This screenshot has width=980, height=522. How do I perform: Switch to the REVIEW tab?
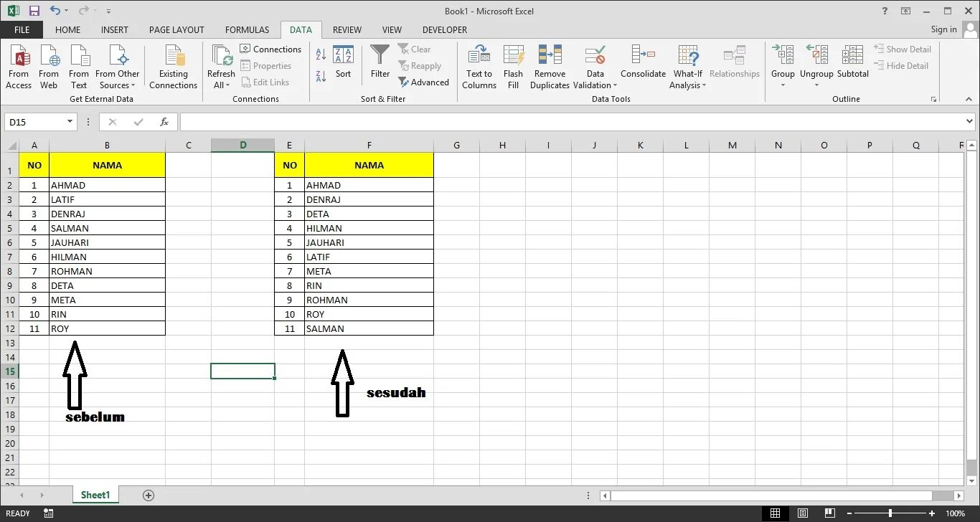tap(347, 29)
